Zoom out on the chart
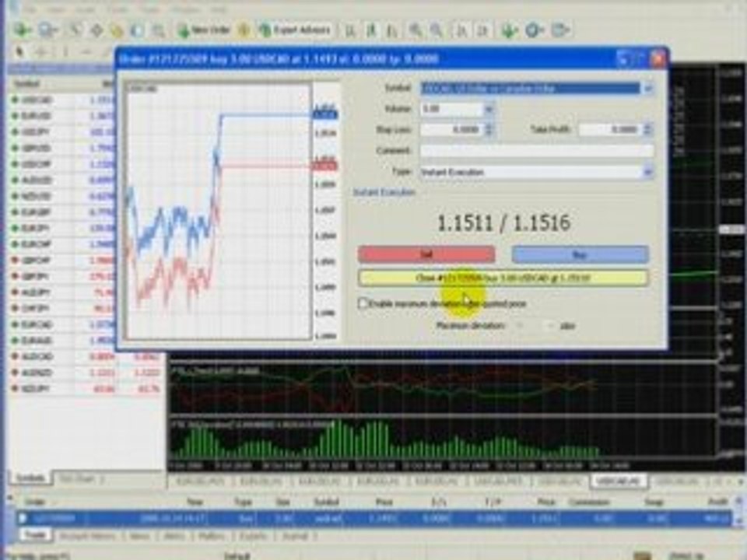The image size is (747, 560). (436, 30)
